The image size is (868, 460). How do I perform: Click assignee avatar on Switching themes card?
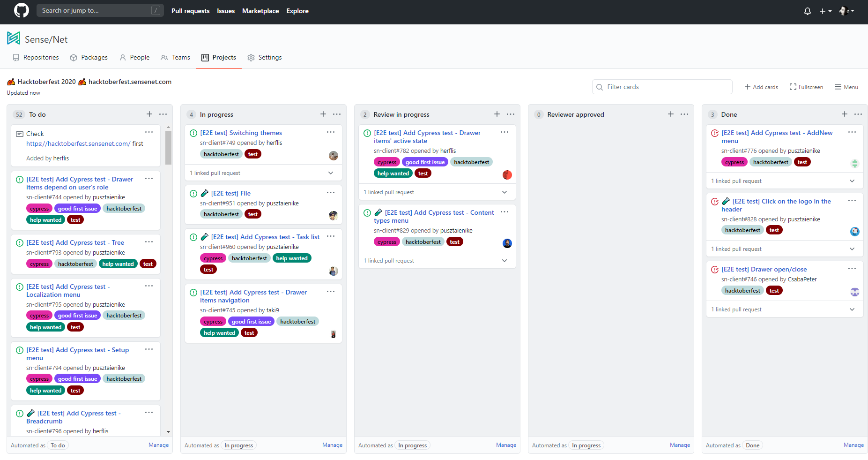coord(334,156)
